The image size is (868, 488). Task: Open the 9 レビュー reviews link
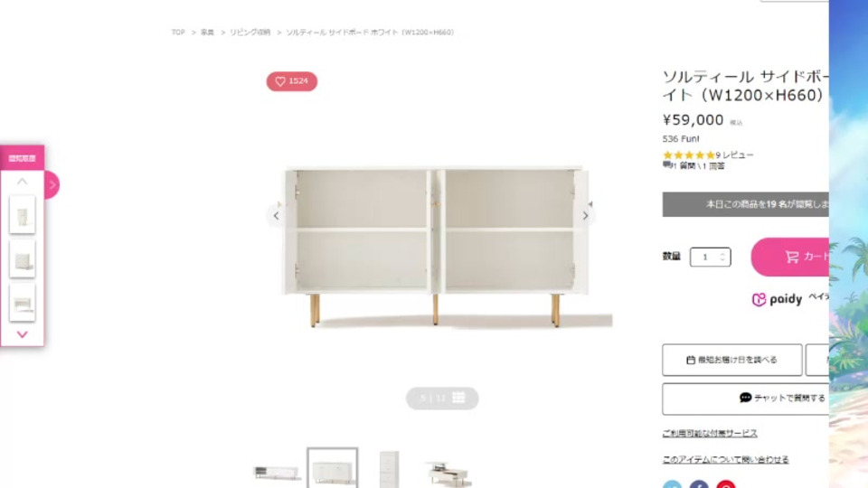(x=734, y=155)
